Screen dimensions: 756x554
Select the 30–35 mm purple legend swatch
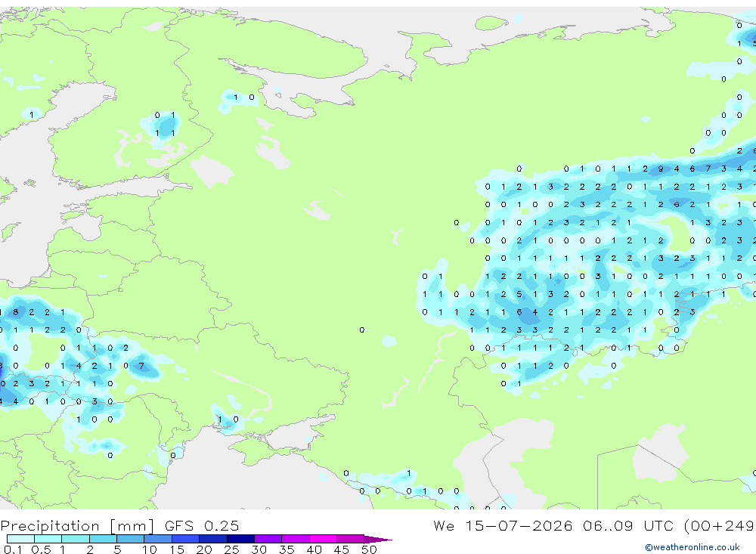[268, 539]
